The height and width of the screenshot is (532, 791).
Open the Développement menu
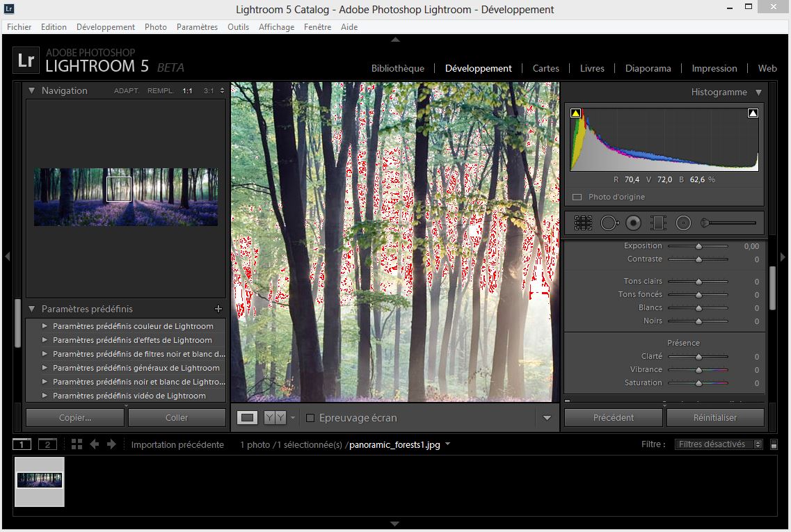pos(106,27)
